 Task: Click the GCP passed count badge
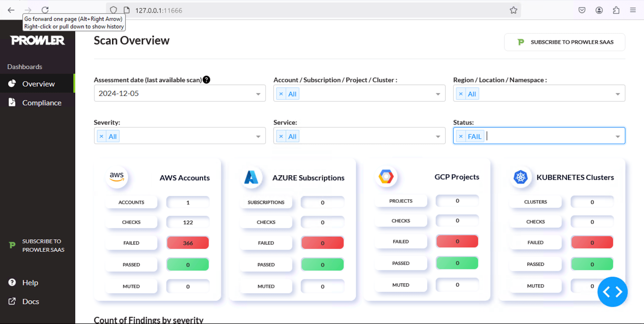457,263
